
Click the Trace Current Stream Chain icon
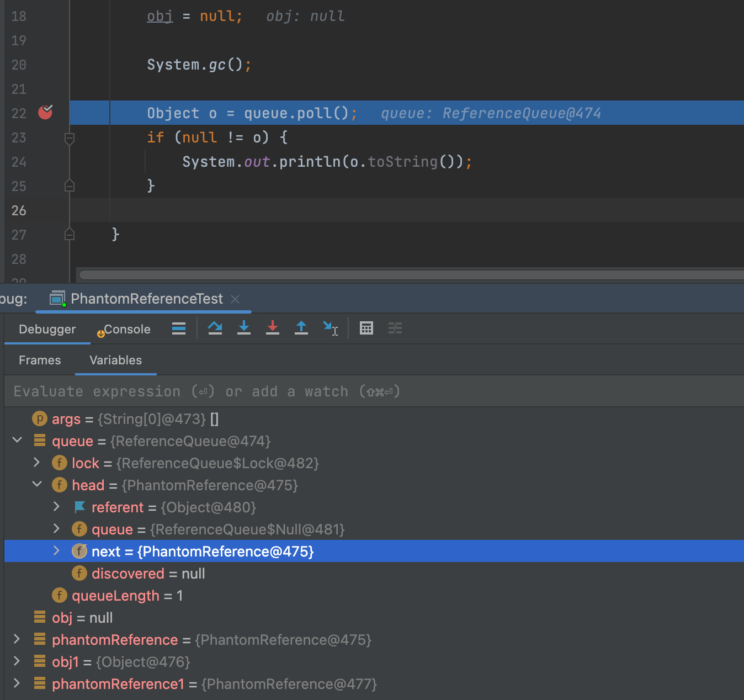point(395,328)
